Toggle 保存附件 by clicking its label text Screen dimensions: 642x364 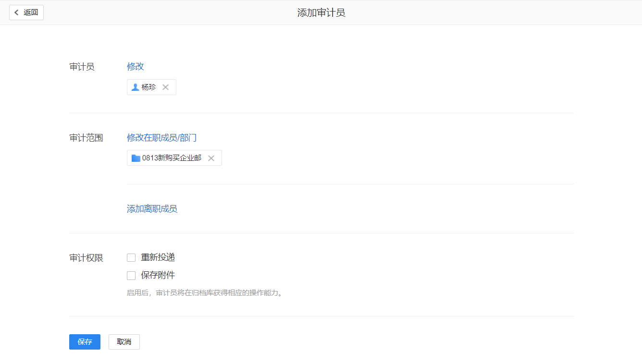[158, 275]
